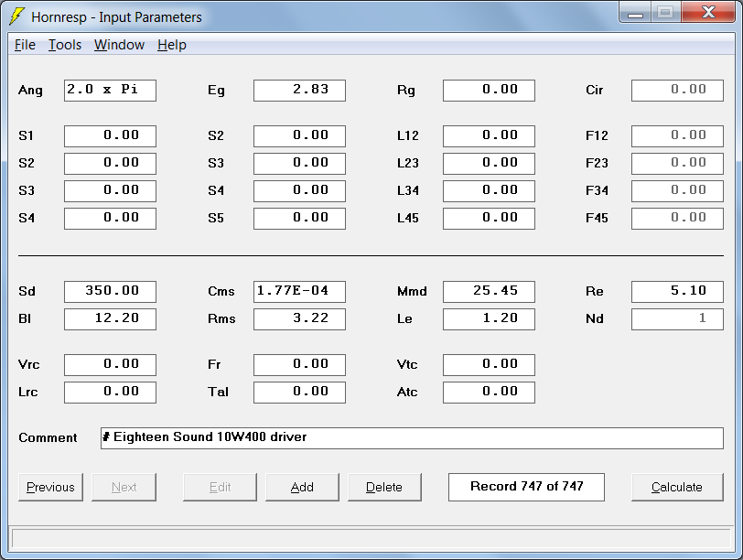This screenshot has height=560, width=743.
Task: Add a new record
Action: coord(302,487)
